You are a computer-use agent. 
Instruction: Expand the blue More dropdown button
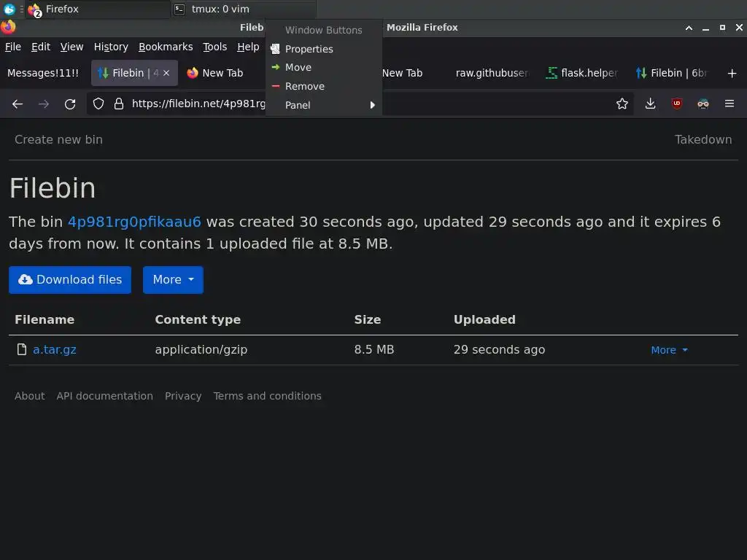point(173,280)
